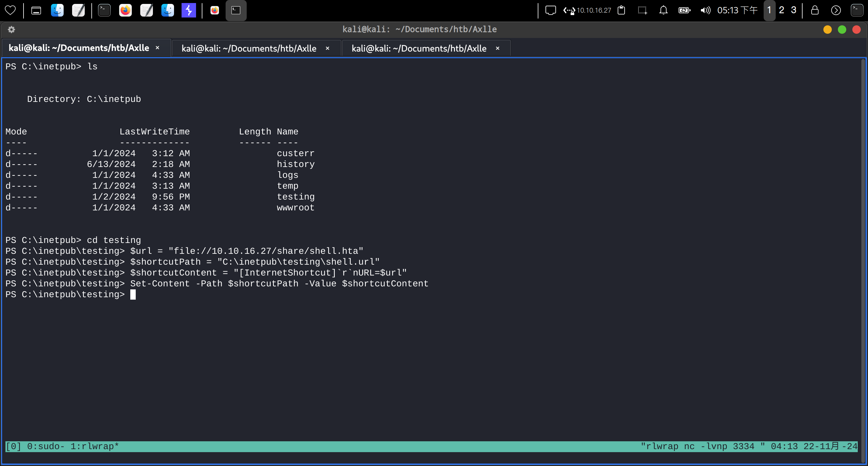
Task: Select 'testing' directory name in listing
Action: [296, 197]
